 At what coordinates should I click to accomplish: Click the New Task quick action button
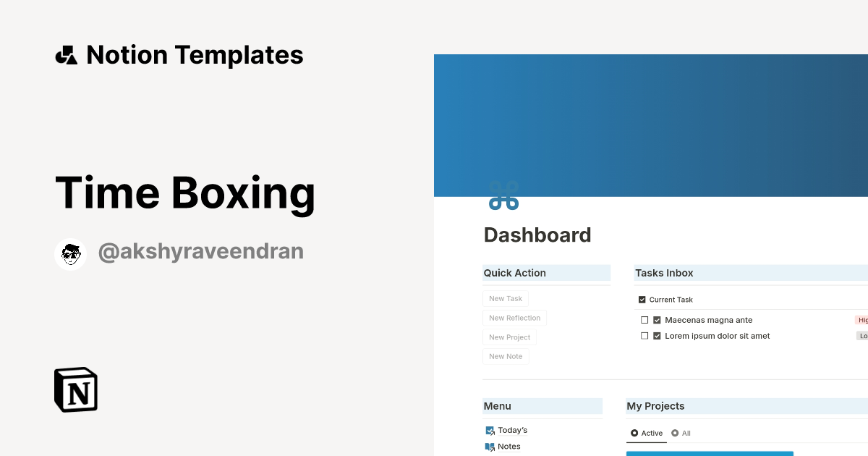tap(506, 298)
